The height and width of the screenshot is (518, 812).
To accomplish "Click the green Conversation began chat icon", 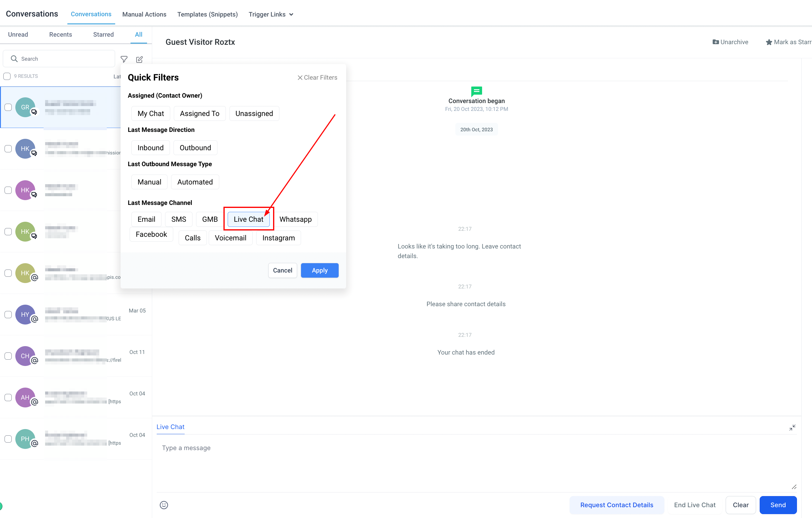I will coord(476,91).
